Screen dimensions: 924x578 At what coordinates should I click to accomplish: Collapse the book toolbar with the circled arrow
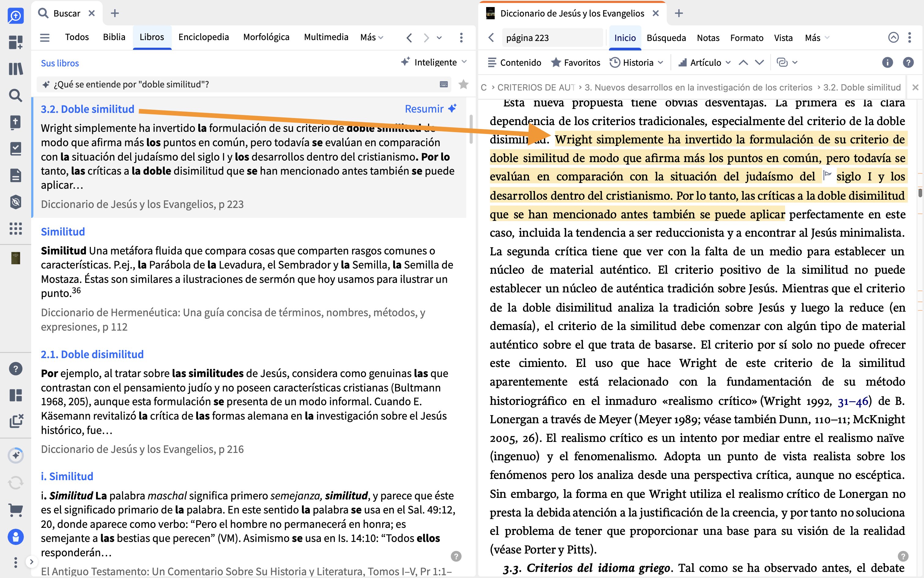893,37
